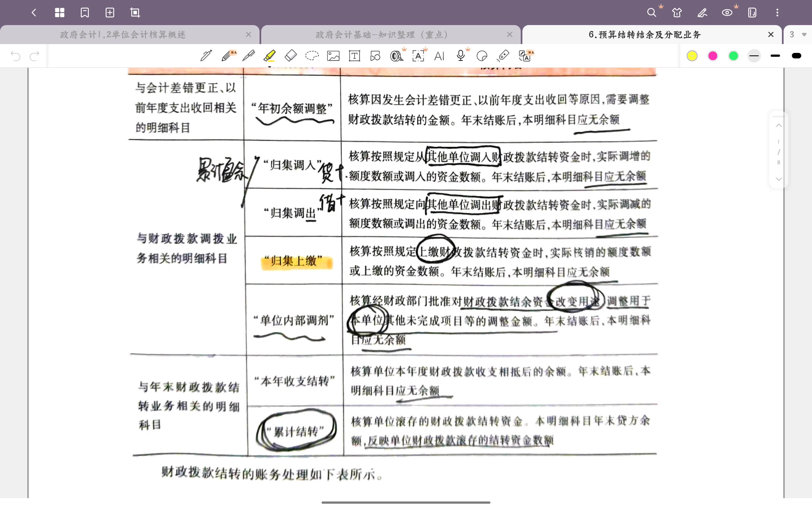Image resolution: width=812 pixels, height=507 pixels.
Task: Go to next page with down chevron
Action: click(x=778, y=179)
